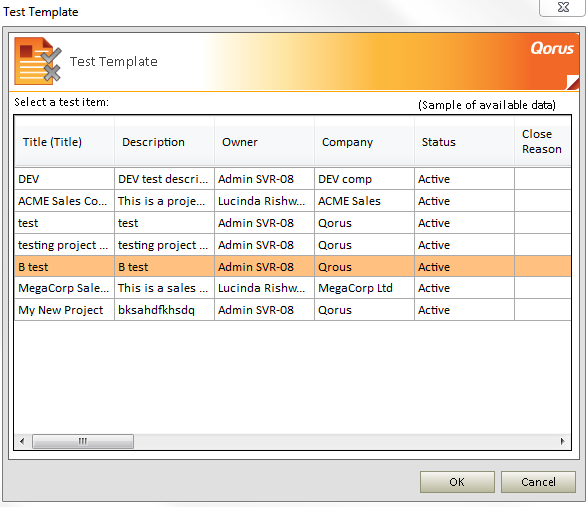The height and width of the screenshot is (507, 586).
Task: Select the DEV row
Action: pyautogui.click(x=293, y=179)
